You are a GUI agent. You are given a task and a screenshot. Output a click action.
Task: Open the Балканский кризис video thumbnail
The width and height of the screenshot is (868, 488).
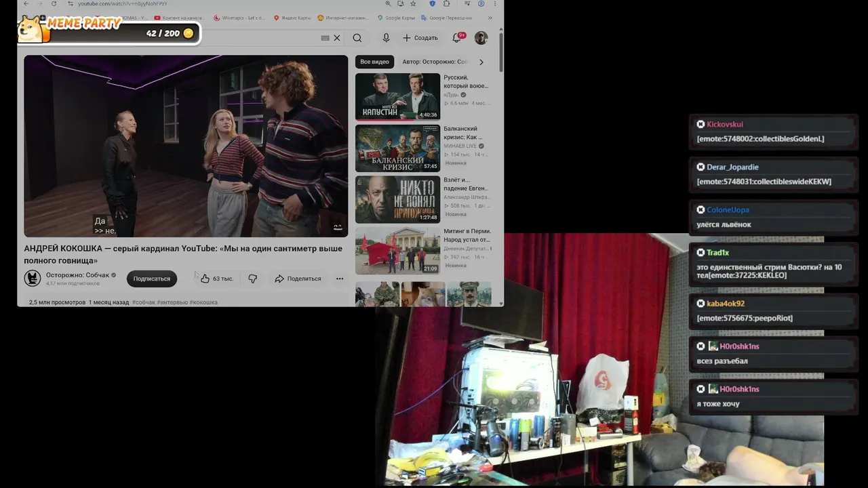coord(397,148)
